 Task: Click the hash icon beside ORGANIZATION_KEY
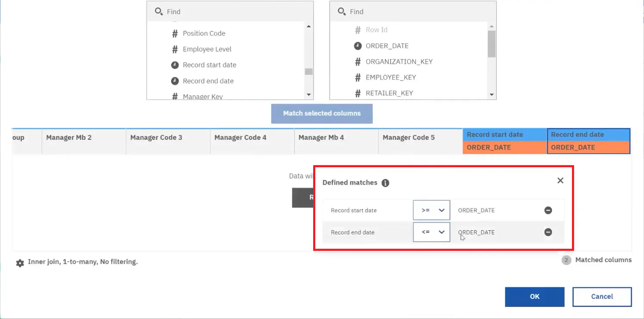click(x=358, y=62)
